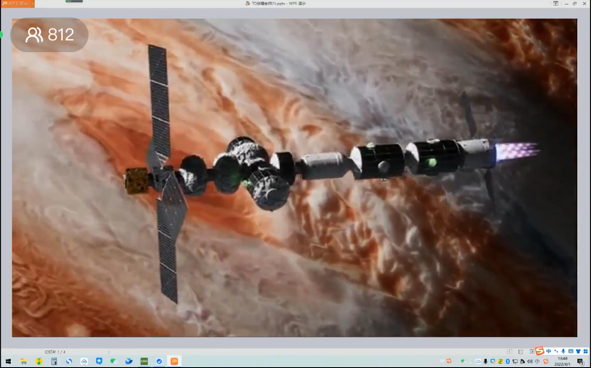The height and width of the screenshot is (368, 592).
Task: Select the slide 1 / 4 status indicator
Action: (x=56, y=352)
